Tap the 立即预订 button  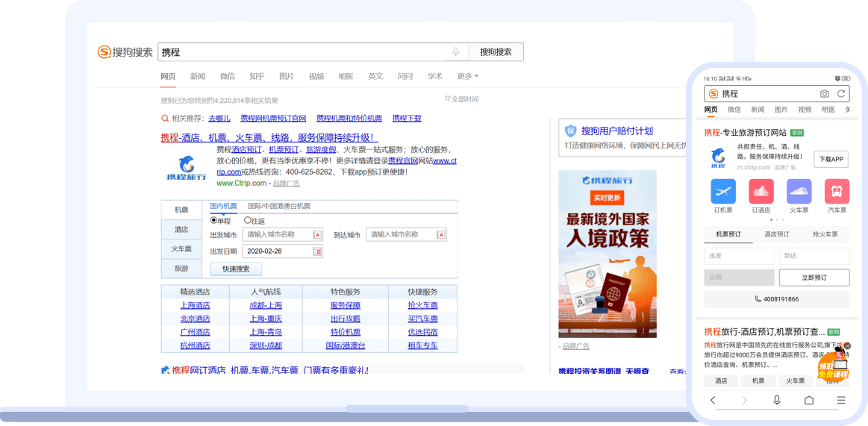point(814,278)
